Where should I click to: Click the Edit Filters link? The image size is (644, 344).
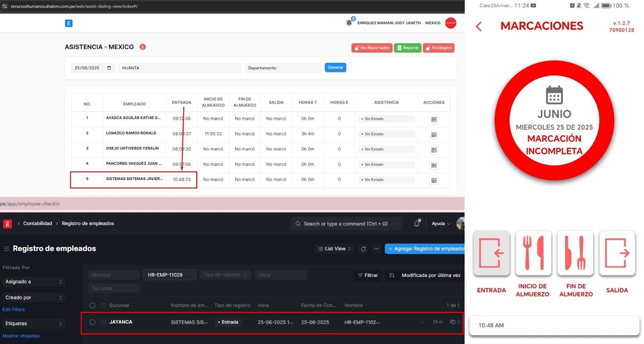[x=14, y=309]
